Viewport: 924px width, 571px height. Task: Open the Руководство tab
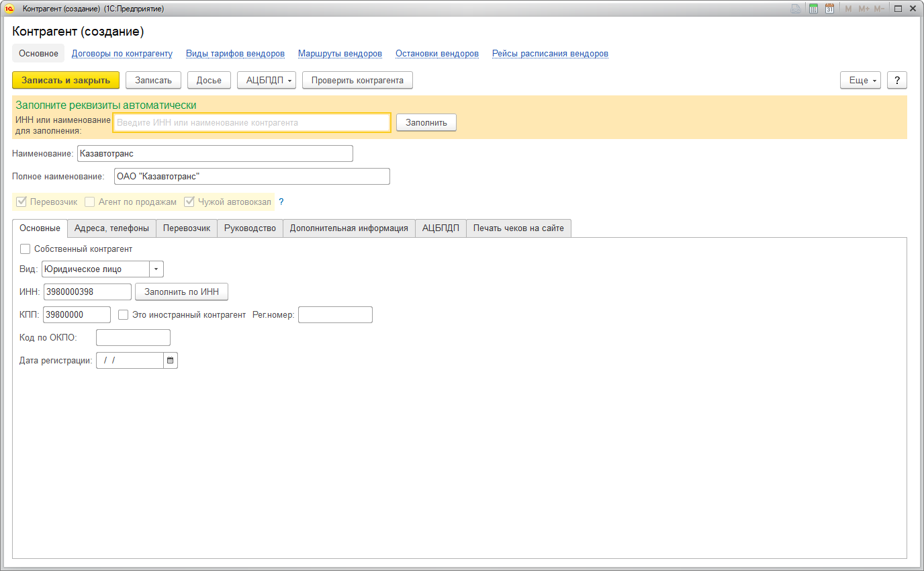click(x=250, y=228)
